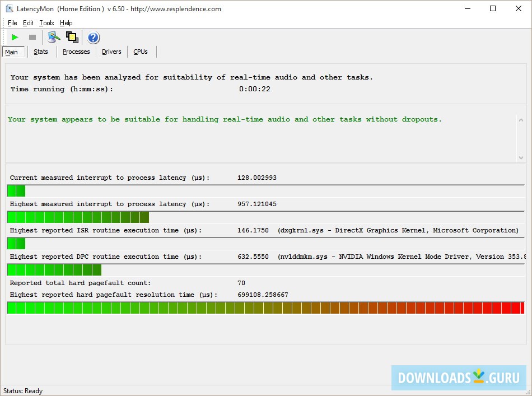
Task: Click the gray stop monitoring button
Action: point(32,38)
